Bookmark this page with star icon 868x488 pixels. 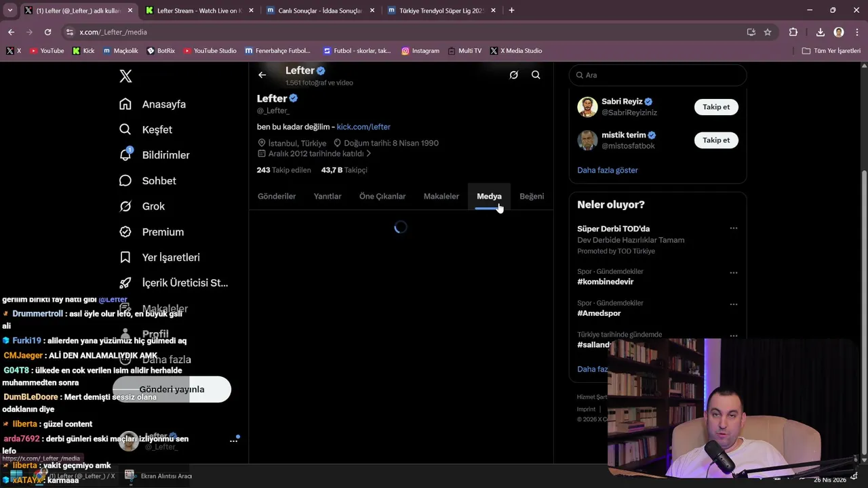(x=768, y=32)
